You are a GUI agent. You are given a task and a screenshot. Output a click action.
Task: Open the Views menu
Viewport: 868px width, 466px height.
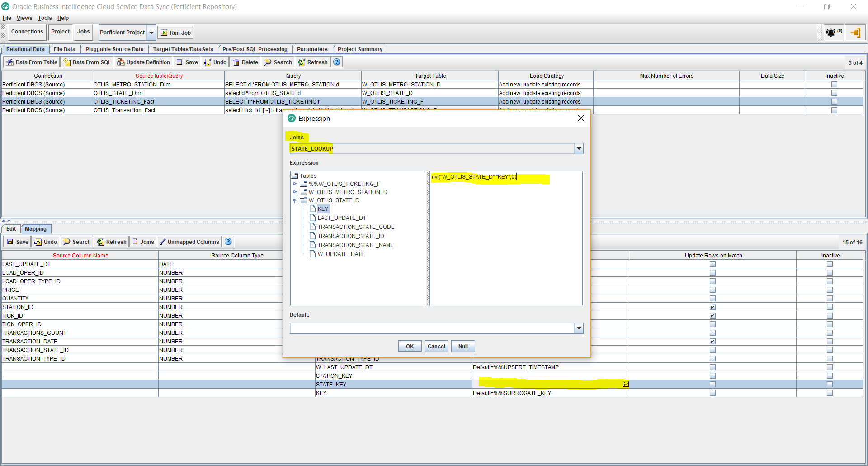click(x=24, y=18)
